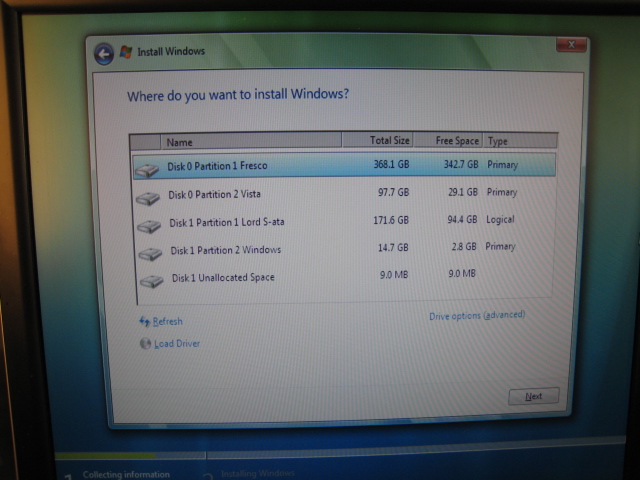Select Disk 1 Partition 1 Lord S-ata
Viewport: 640px width, 480px height.
344,221
